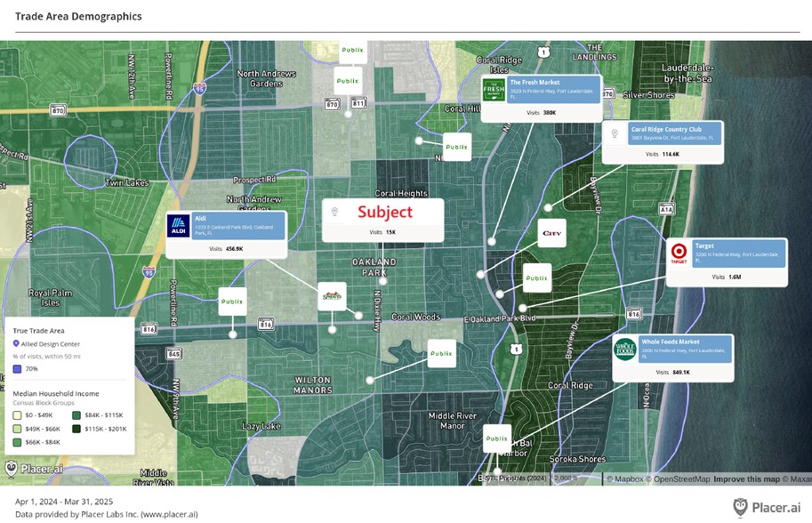Screen dimensions: 812x523
Task: Select the $0 - $49K income swatch
Action: tap(17, 414)
